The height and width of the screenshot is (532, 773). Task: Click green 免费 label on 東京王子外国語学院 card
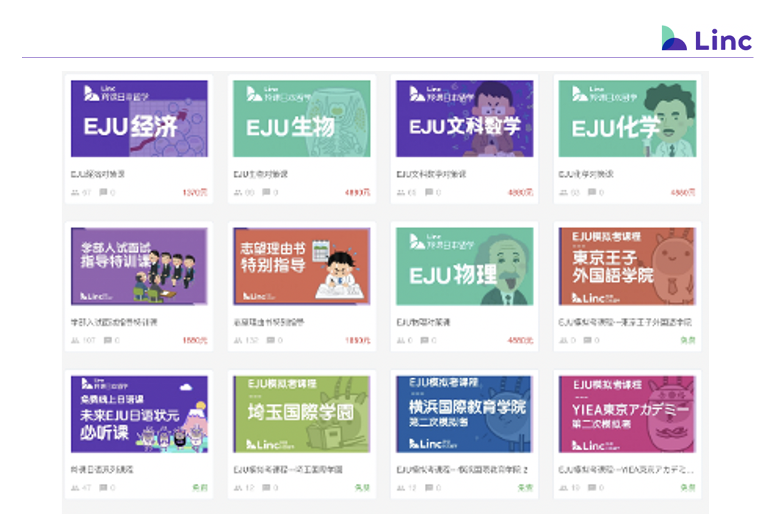(x=688, y=340)
